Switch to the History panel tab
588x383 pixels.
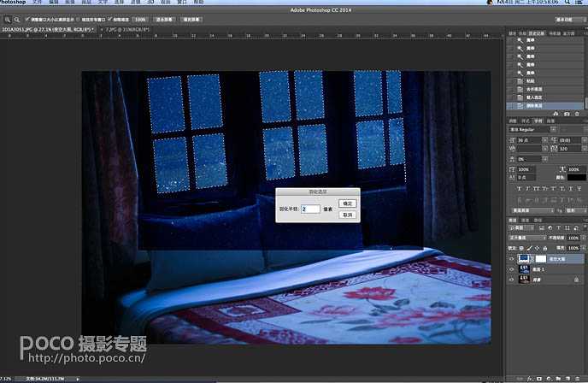[536, 33]
